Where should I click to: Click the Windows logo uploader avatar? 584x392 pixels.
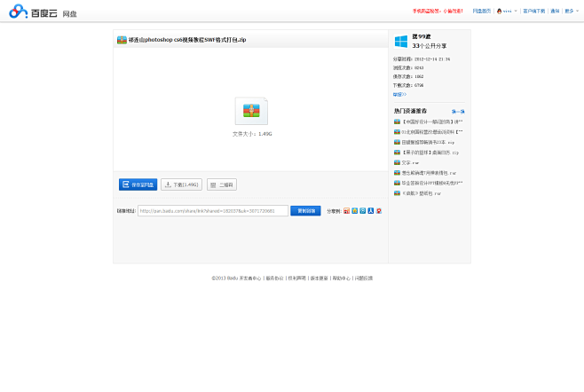[x=401, y=42]
